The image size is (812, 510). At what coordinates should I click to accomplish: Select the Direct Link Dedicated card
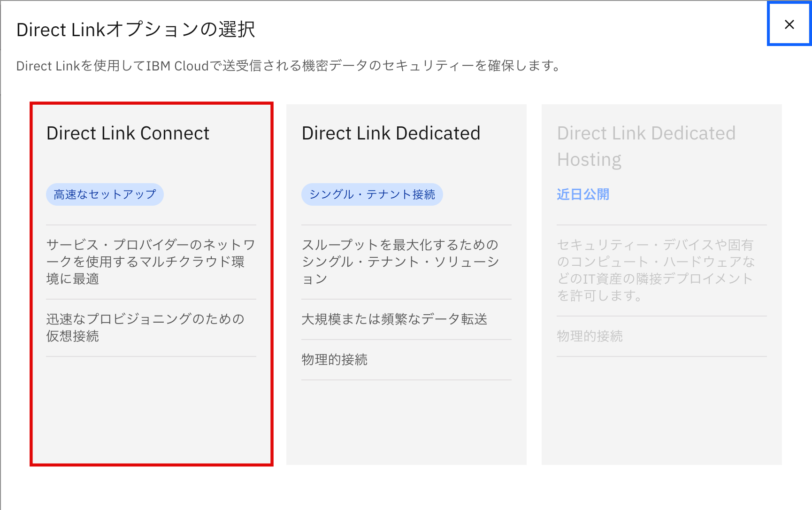click(406, 282)
